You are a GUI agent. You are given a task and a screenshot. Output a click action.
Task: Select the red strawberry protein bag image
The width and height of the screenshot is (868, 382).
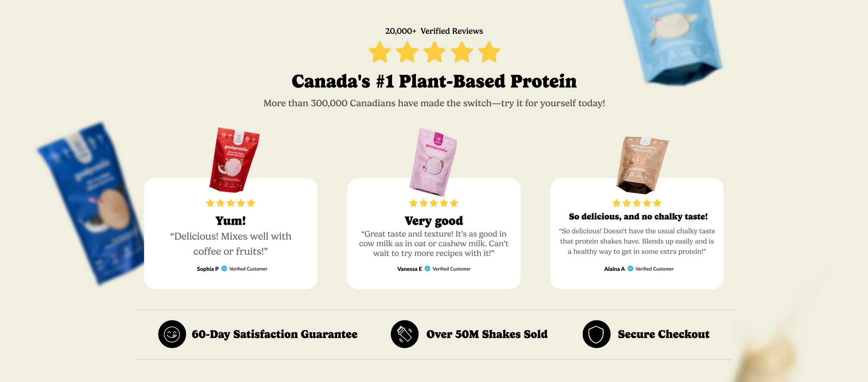[x=234, y=160]
